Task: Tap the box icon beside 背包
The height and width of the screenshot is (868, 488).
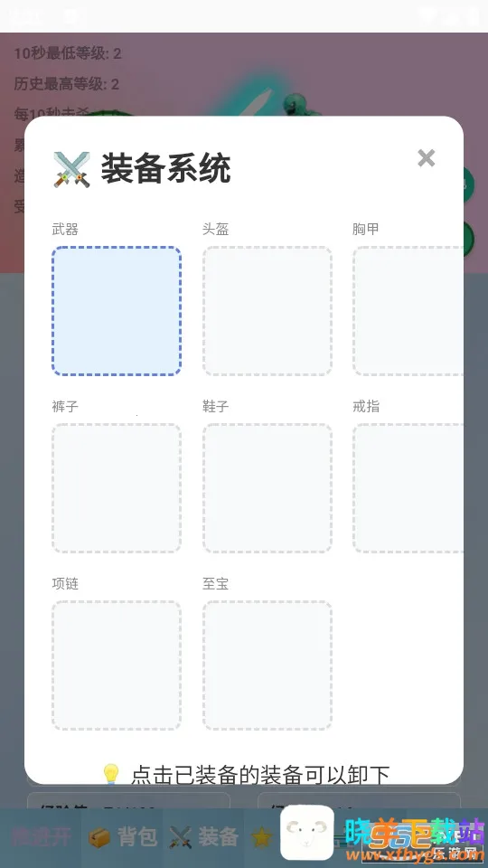Action: point(99,837)
